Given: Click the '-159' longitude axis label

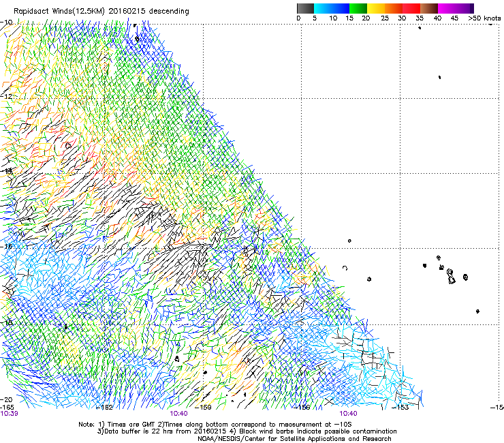Looking at the screenshot, I should [204, 408].
